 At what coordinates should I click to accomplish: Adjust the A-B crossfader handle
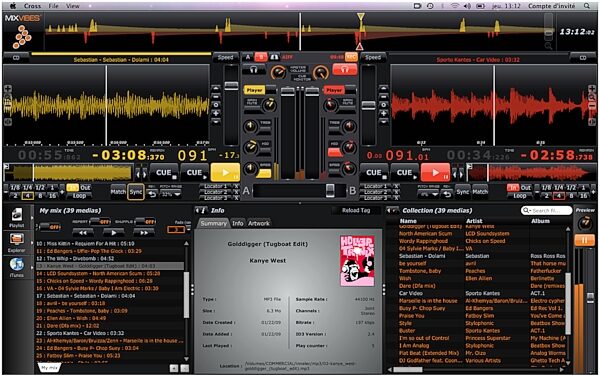point(330,190)
